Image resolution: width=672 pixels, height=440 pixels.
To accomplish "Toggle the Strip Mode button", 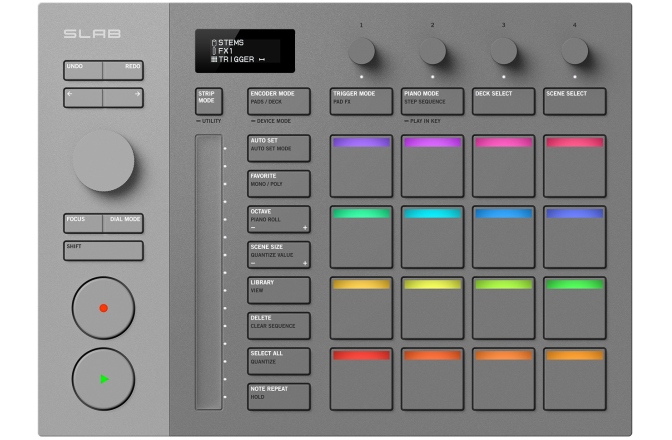I will coord(209,101).
